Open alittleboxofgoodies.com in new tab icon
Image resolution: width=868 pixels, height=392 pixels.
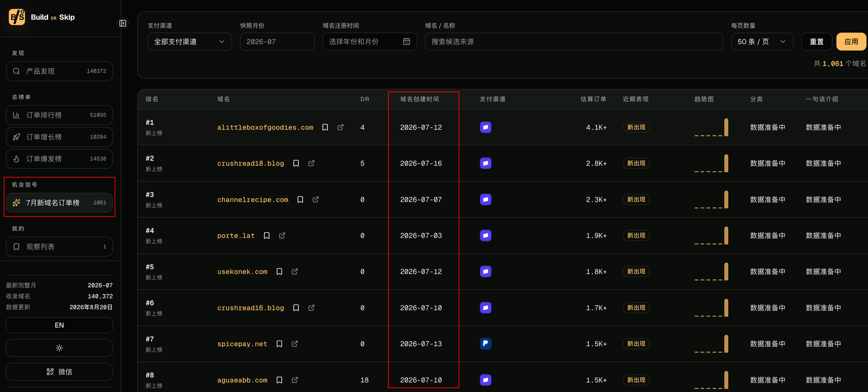pos(340,127)
